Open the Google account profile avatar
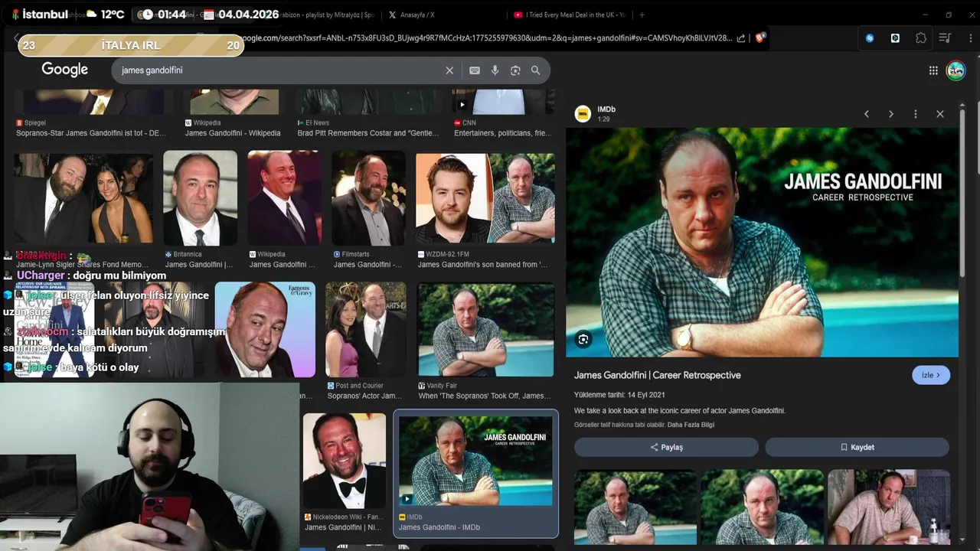The image size is (980, 551). coord(955,70)
